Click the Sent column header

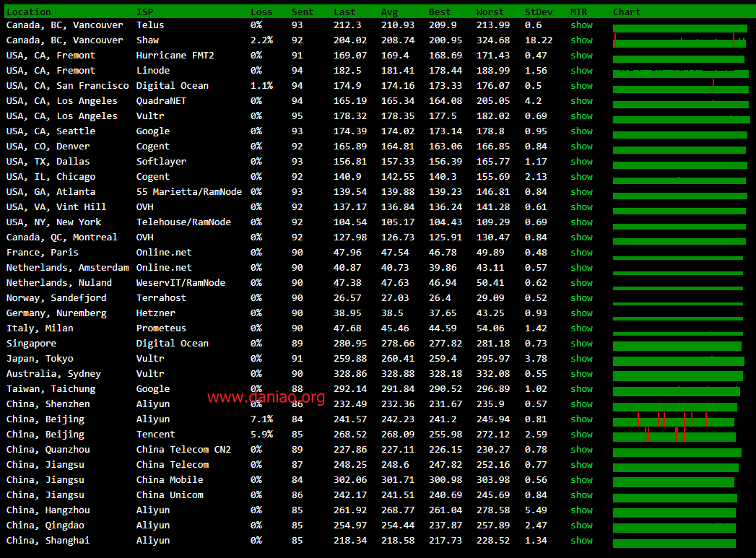pyautogui.click(x=303, y=12)
